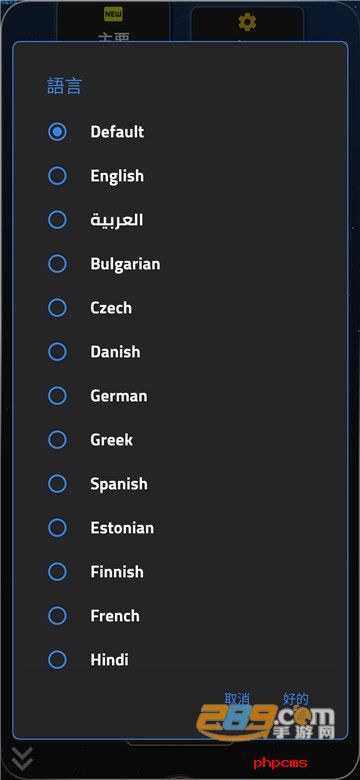Viewport: 360px width, 780px height.
Task: Open the settings gear tab
Action: pyautogui.click(x=247, y=22)
